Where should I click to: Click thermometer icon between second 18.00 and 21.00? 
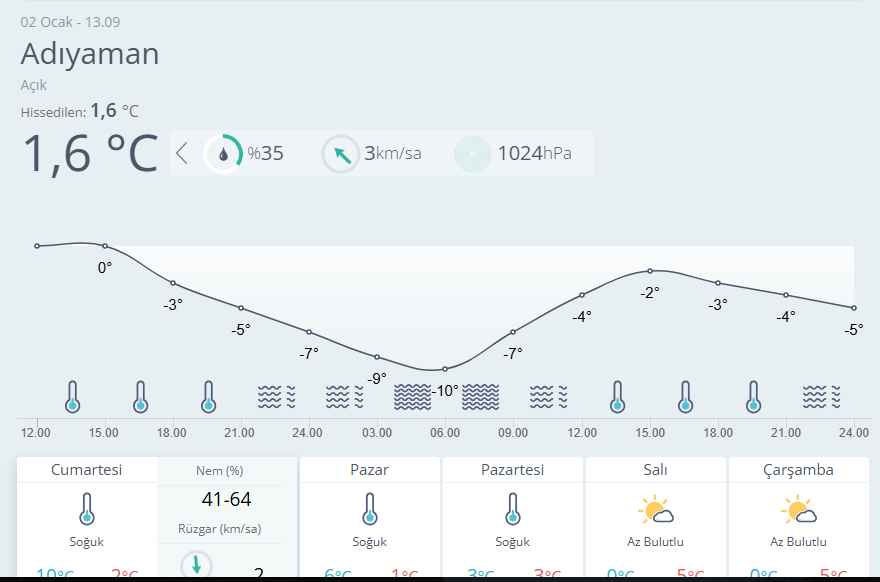click(753, 397)
